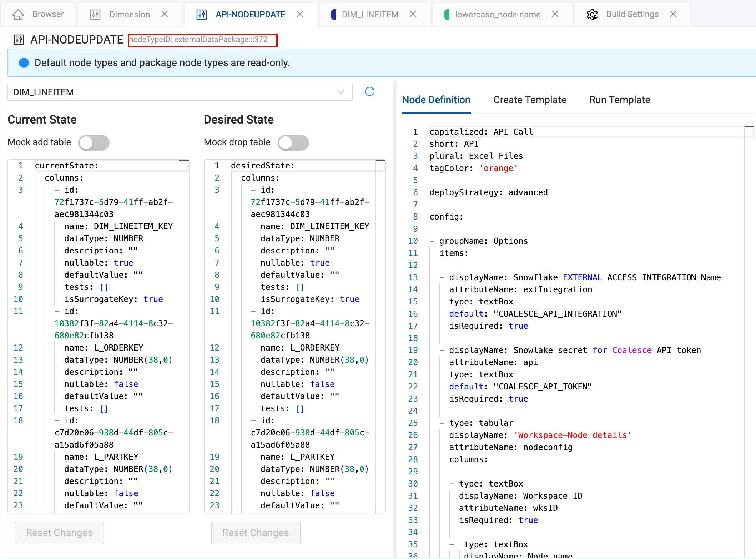Click the node-type icon beside API-NODEUPDATE heading

[19, 40]
